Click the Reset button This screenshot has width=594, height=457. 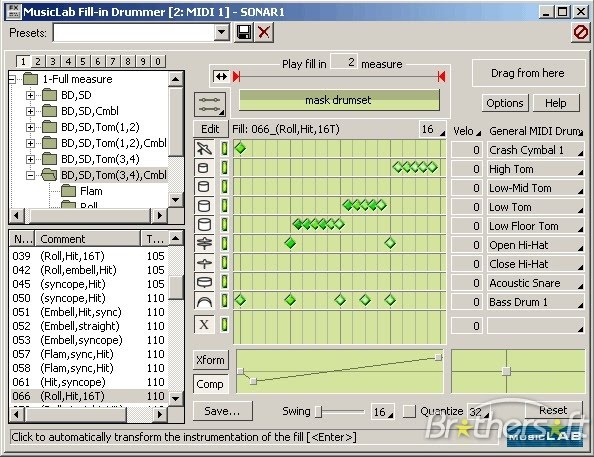pyautogui.click(x=553, y=410)
